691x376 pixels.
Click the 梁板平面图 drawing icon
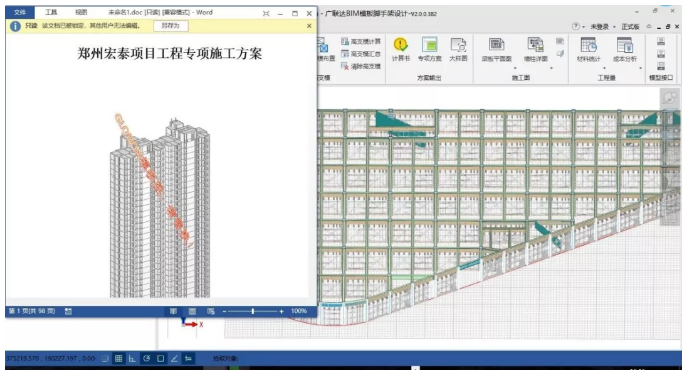pyautogui.click(x=497, y=49)
